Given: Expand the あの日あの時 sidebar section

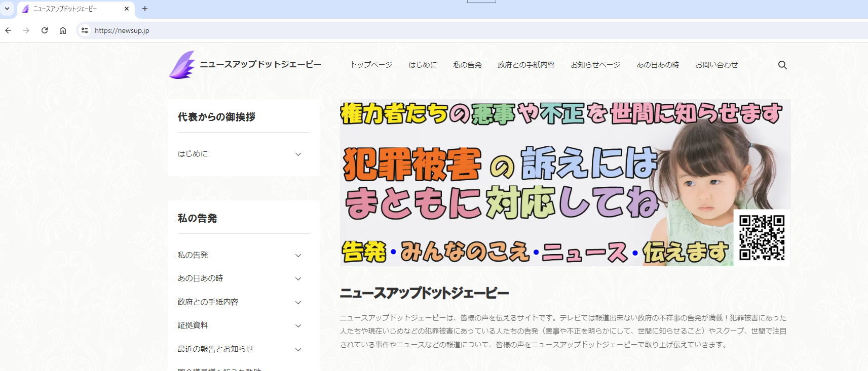Looking at the screenshot, I should (x=298, y=279).
